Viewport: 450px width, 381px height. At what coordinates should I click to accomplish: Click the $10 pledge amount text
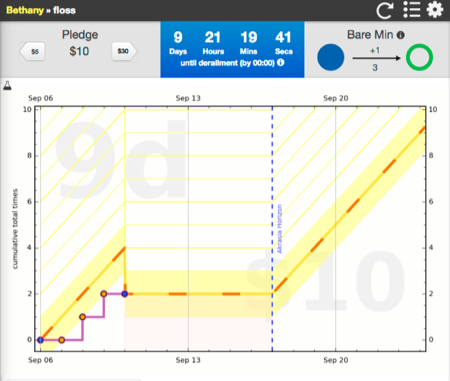[79, 51]
